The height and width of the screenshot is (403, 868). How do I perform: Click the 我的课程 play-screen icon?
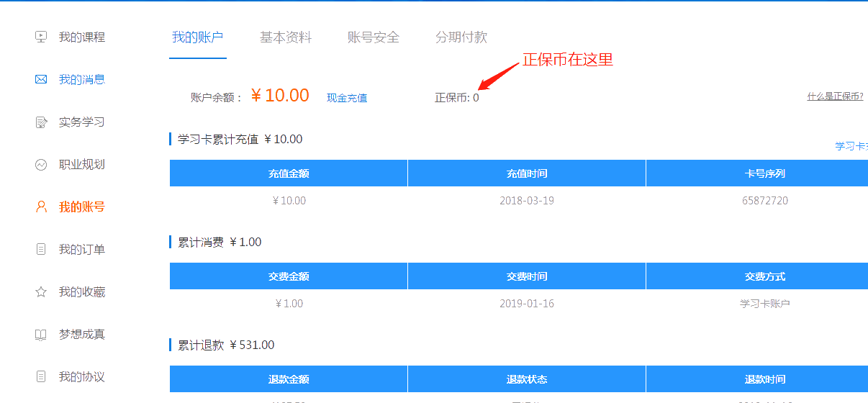[x=41, y=37]
